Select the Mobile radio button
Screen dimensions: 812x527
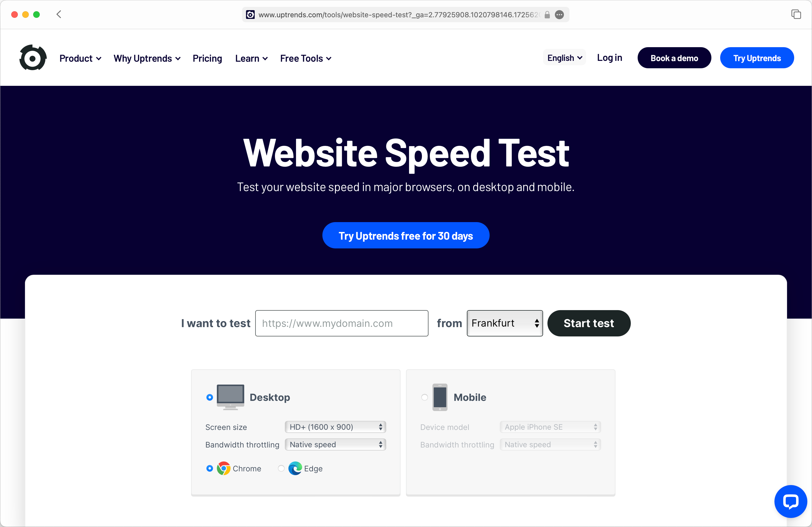coord(424,397)
